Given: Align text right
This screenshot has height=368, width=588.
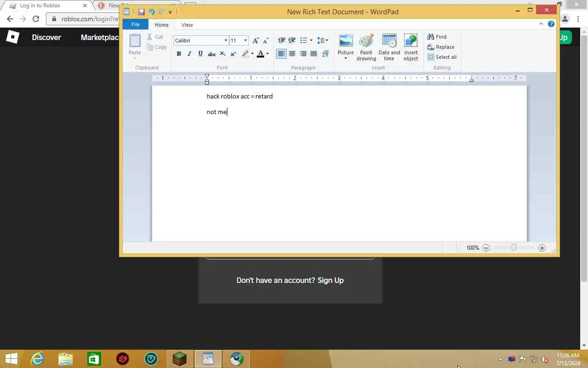Looking at the screenshot, I should pyautogui.click(x=303, y=54).
